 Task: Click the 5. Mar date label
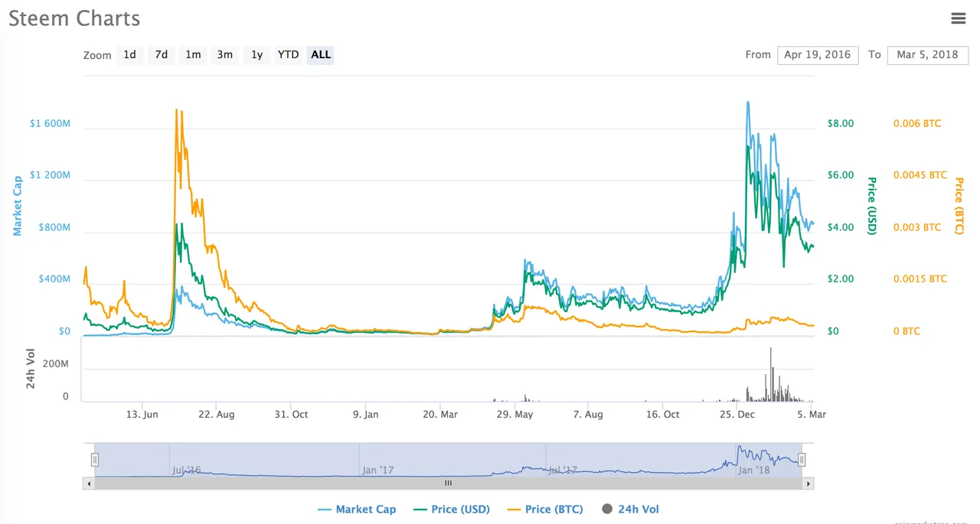(x=813, y=415)
